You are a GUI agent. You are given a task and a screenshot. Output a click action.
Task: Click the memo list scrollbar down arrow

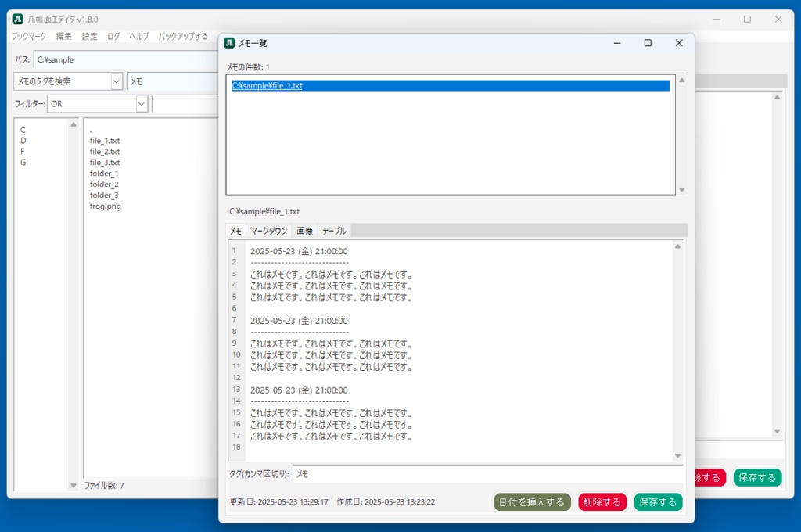coord(681,189)
